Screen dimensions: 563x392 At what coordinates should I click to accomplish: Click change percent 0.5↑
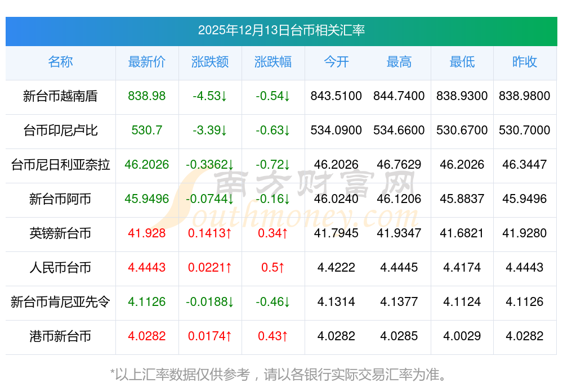(273, 268)
